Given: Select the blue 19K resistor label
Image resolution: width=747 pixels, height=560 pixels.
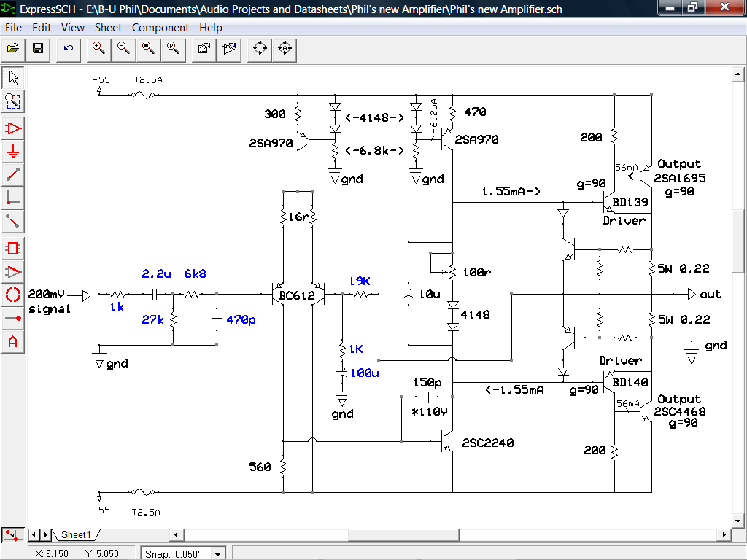Looking at the screenshot, I should click(x=360, y=281).
